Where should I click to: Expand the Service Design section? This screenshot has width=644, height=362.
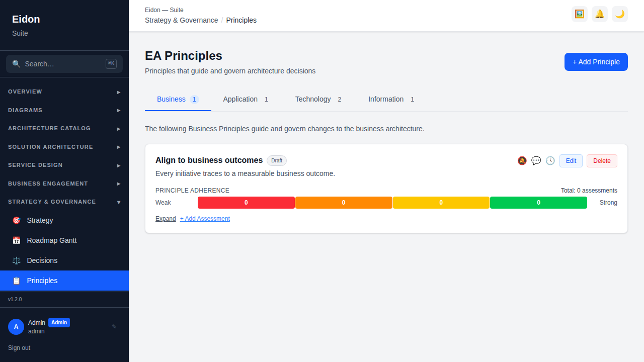pyautogui.click(x=64, y=165)
